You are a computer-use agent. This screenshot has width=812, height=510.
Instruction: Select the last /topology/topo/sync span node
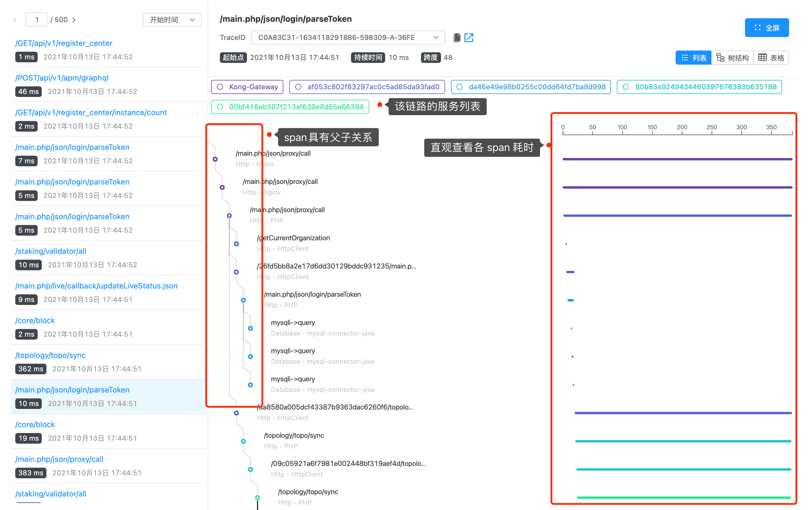[x=258, y=498]
